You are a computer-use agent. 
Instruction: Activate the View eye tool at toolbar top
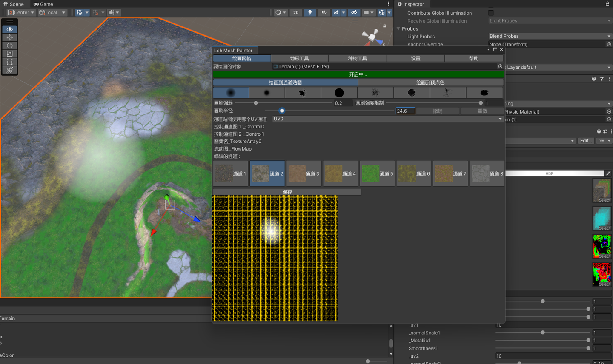pos(9,29)
